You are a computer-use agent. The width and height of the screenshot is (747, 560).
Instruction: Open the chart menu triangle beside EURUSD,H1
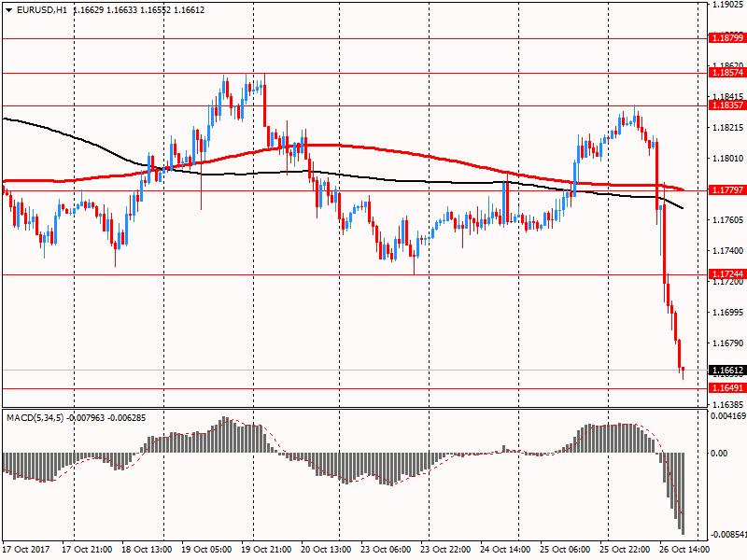click(8, 10)
